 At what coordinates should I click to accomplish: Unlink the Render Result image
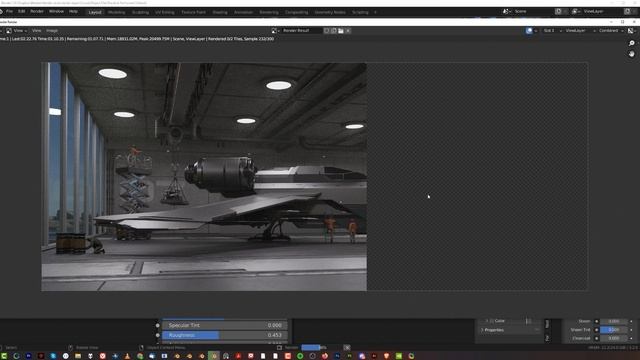(348, 31)
